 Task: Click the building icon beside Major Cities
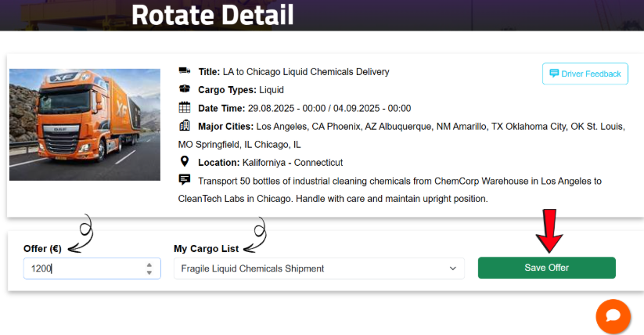[x=185, y=125]
